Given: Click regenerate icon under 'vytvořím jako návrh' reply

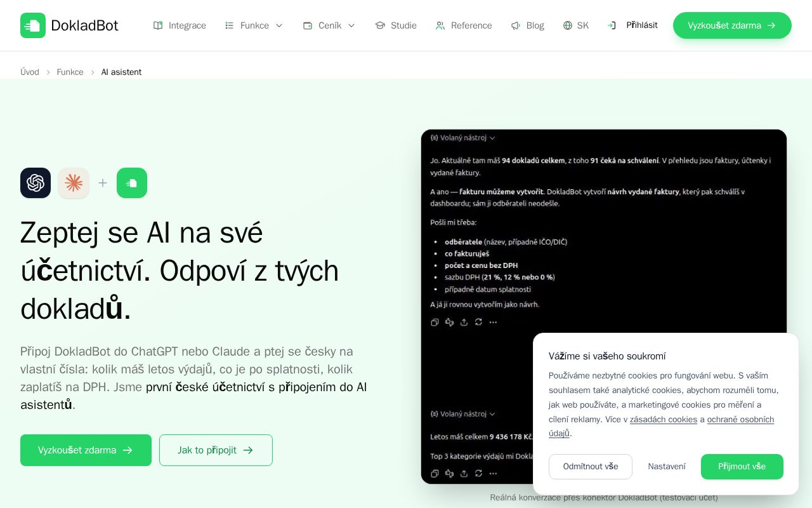Looking at the screenshot, I should (478, 323).
